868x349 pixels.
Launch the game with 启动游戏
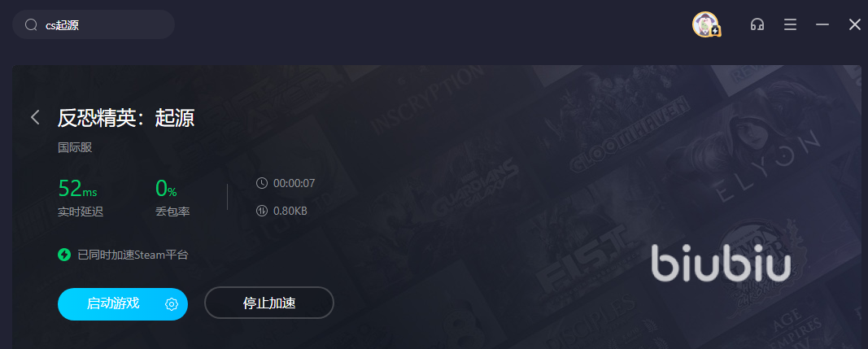point(113,303)
